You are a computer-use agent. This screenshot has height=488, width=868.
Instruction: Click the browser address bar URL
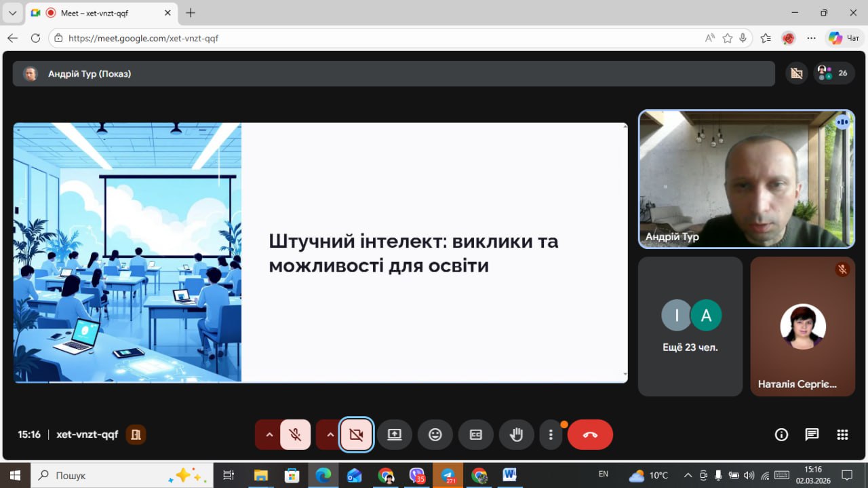tap(144, 39)
